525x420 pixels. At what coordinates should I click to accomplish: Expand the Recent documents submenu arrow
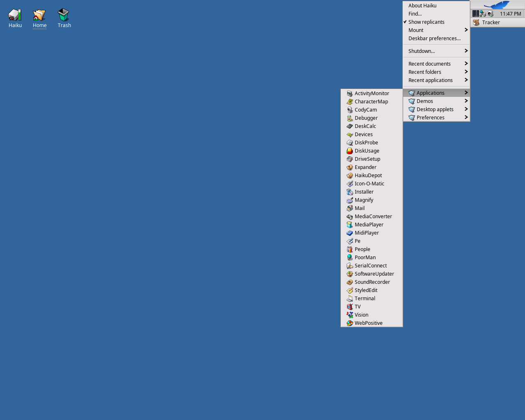click(466, 64)
